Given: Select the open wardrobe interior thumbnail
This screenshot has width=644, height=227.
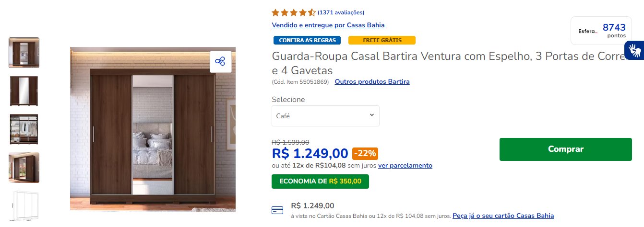Looking at the screenshot, I should pos(24,129).
